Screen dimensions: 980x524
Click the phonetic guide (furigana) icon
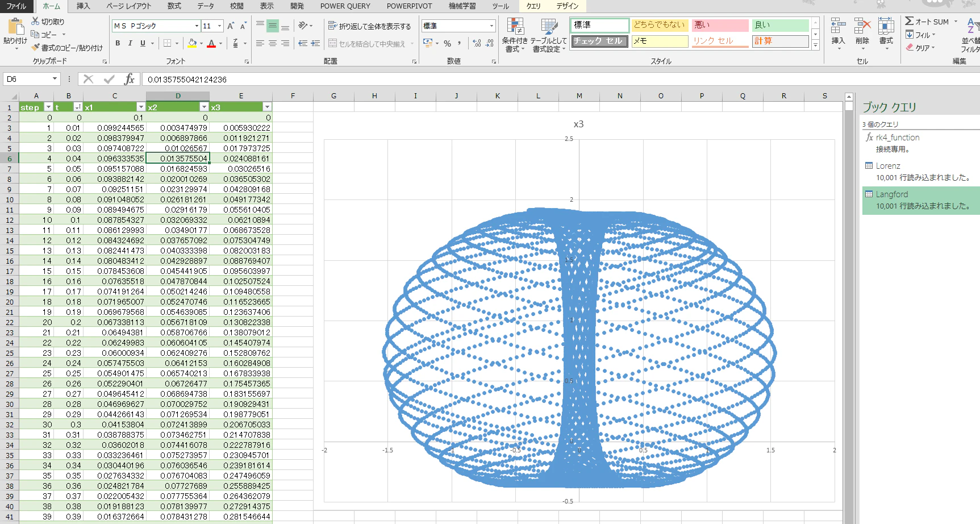236,43
